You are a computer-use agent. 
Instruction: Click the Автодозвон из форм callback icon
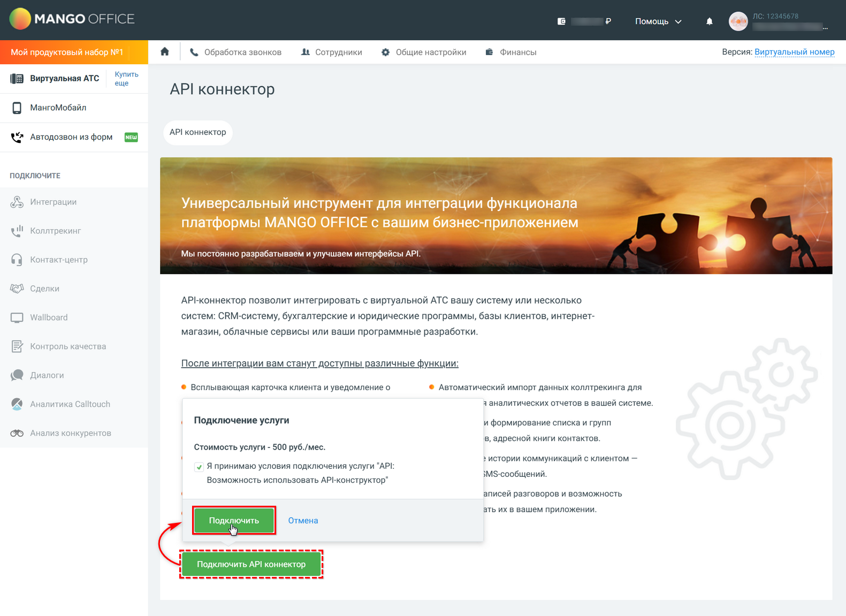[17, 137]
